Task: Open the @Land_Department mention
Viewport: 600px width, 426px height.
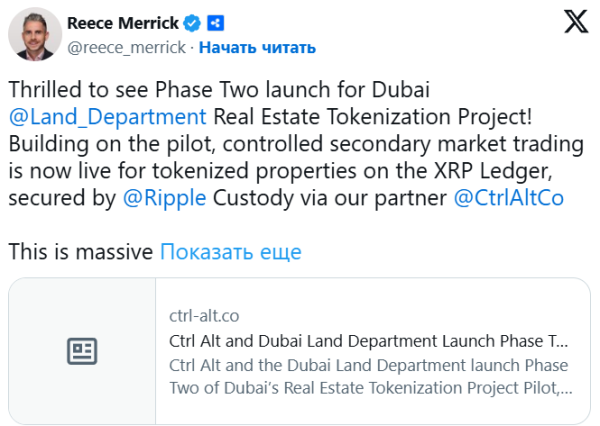Action: pos(108,115)
